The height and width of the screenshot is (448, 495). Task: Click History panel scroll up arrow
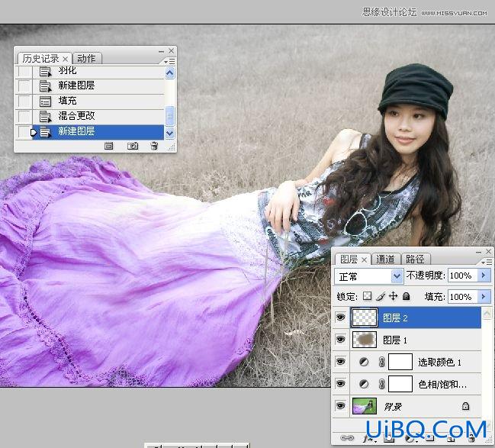click(169, 73)
